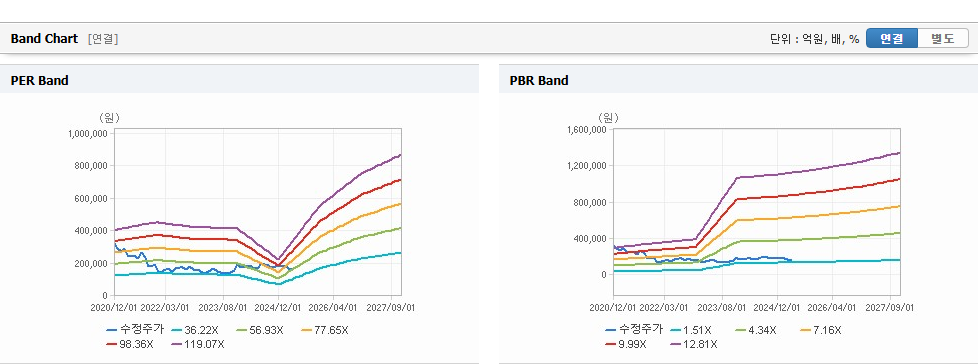Click the 1,600,000 axis label in PBR chart
Image resolution: width=978 pixels, height=364 pixels.
pos(588,130)
